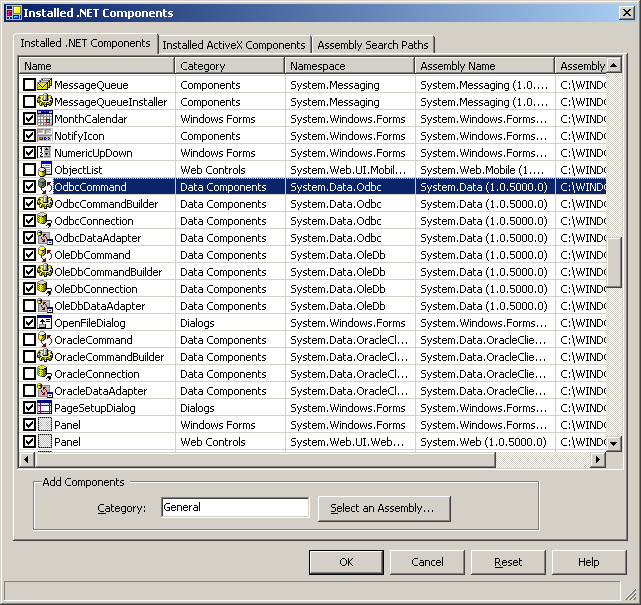Click the Reset button

point(508,562)
